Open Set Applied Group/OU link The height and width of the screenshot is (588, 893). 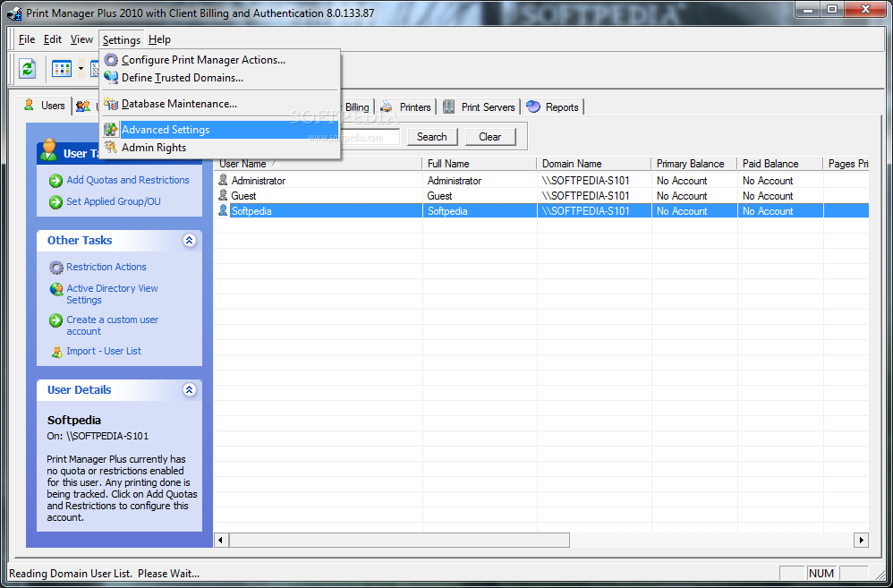114,201
